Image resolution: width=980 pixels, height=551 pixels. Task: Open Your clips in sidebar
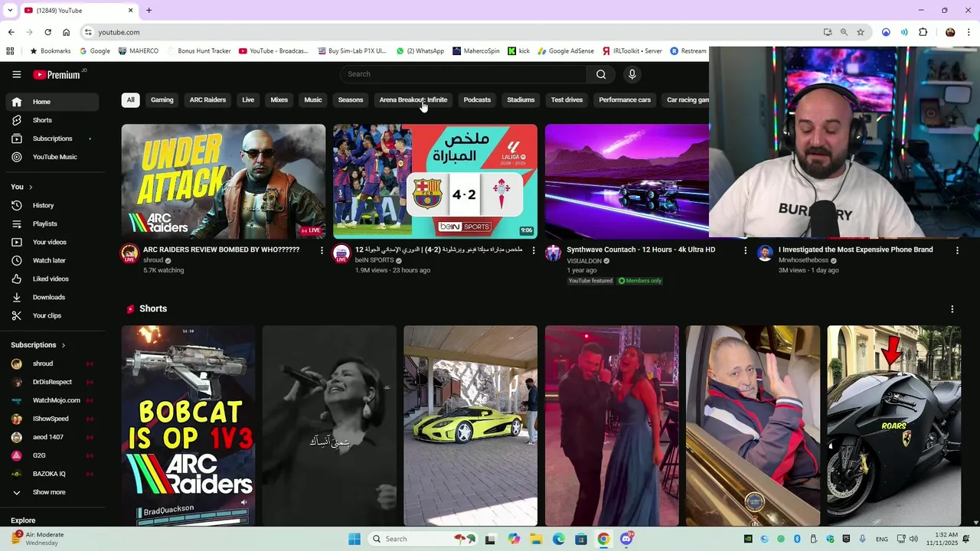coord(52,315)
